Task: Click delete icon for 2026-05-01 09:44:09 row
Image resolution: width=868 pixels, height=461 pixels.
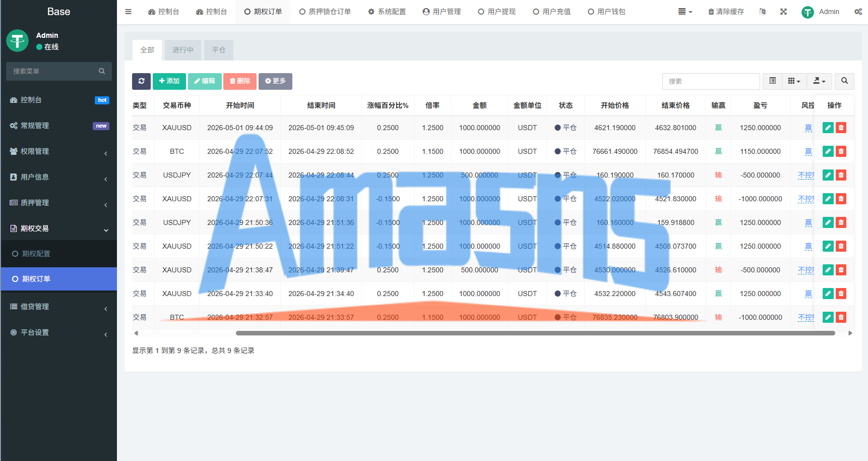Action: 841,128
